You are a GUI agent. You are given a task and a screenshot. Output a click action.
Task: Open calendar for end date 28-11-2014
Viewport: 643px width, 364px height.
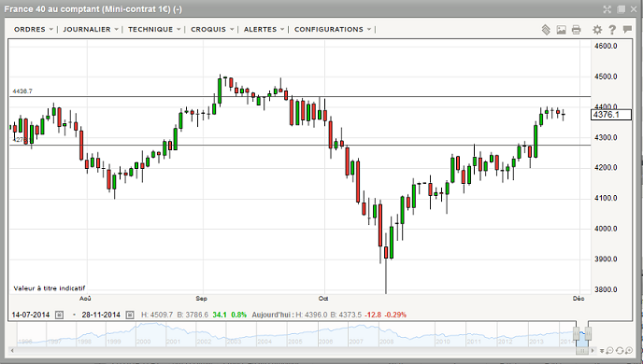point(130,315)
